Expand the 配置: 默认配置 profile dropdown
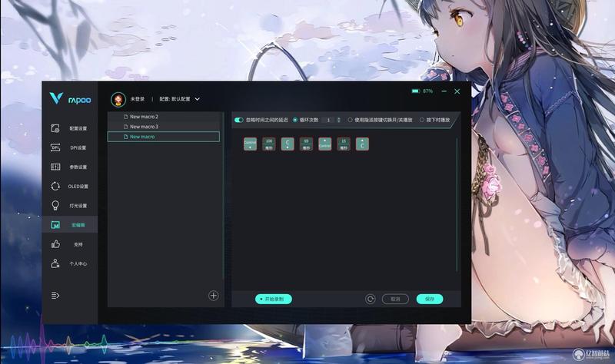 pyautogui.click(x=180, y=99)
